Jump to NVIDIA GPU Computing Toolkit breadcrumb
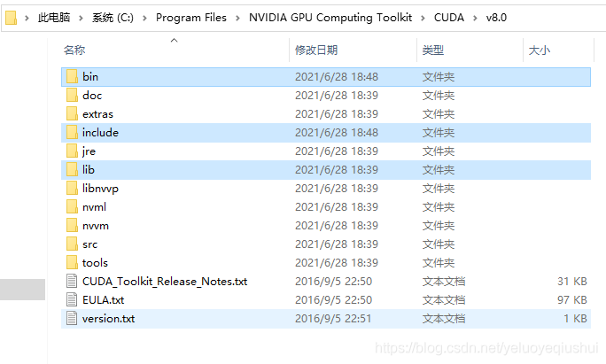606x364 pixels. coord(330,18)
